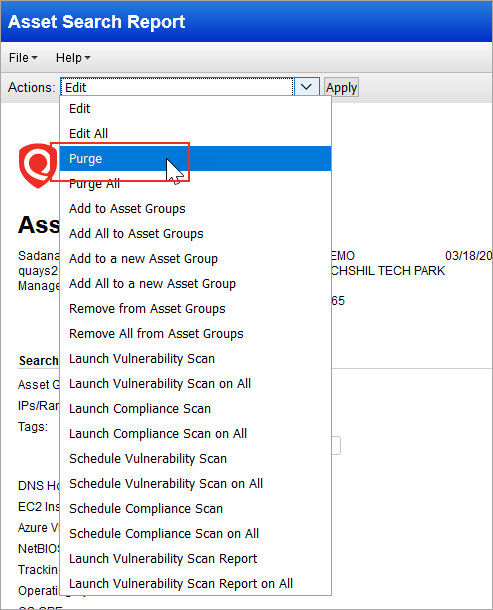Screen dimensions: 493x610
Task: Open the File menu
Action: [x=23, y=58]
